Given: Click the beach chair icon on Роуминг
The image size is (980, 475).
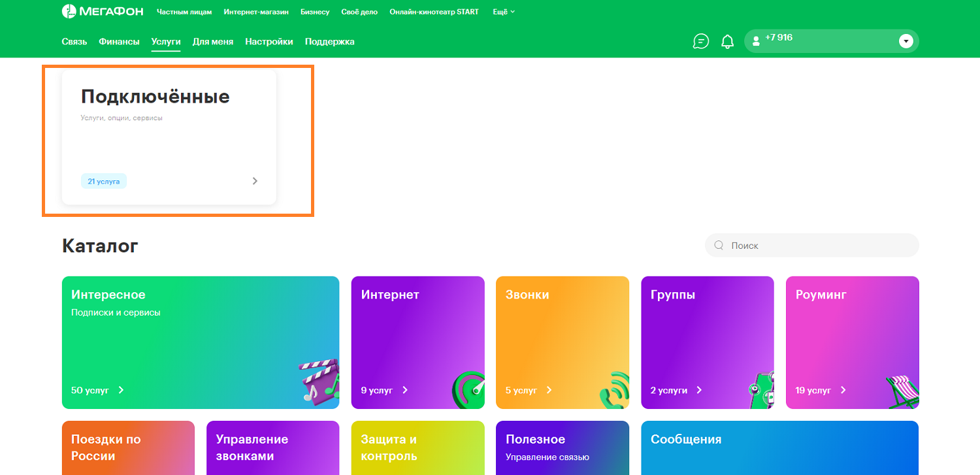Looking at the screenshot, I should coord(903,392).
